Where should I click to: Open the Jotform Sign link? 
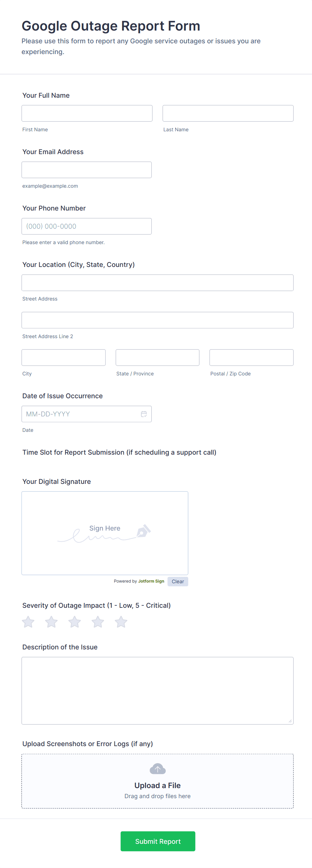tap(151, 581)
